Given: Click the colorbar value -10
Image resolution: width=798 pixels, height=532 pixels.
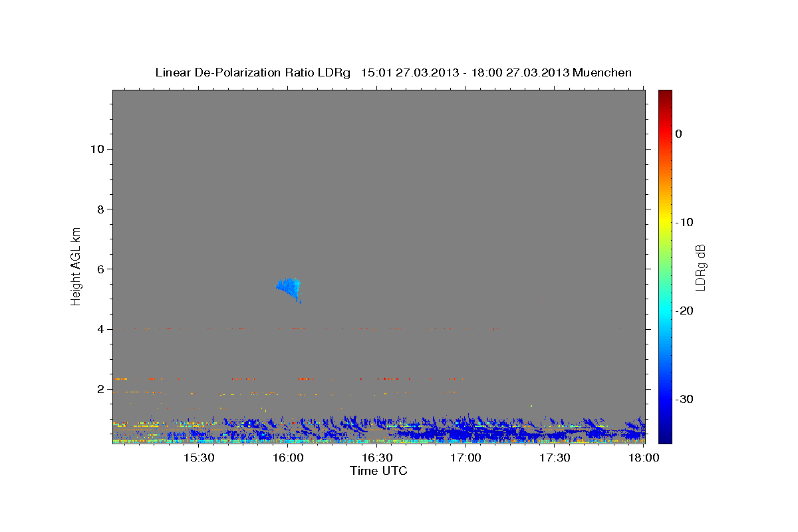Looking at the screenshot, I should click(x=684, y=222).
